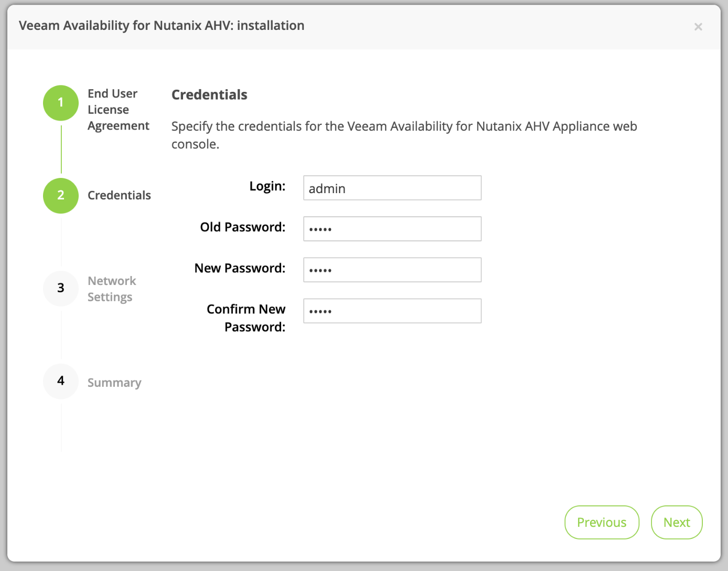Open Network Settings step label

coord(112,289)
